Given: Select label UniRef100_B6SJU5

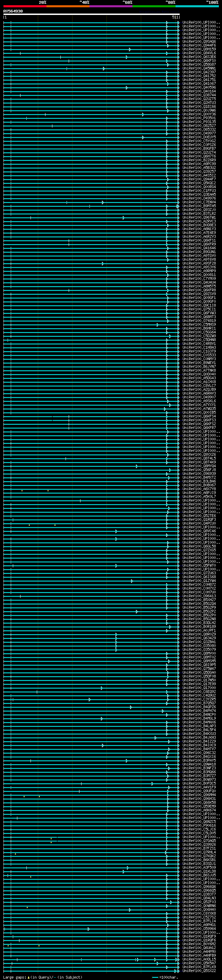Looking at the screenshot, I should coord(199,875).
